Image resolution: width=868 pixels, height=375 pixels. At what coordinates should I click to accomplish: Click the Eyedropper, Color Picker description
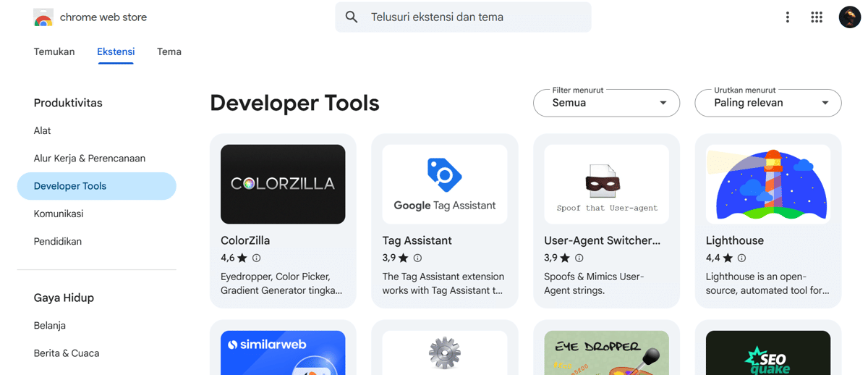pyautogui.click(x=281, y=283)
